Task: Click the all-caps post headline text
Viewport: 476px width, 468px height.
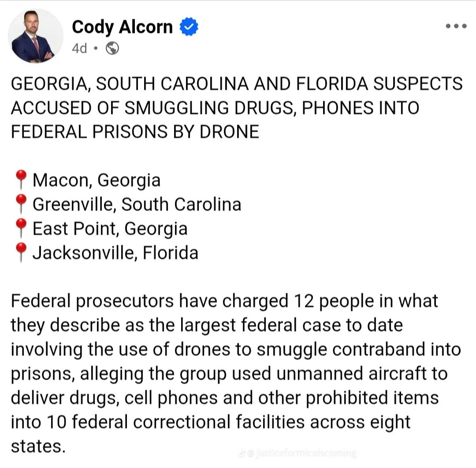Action: (237, 108)
